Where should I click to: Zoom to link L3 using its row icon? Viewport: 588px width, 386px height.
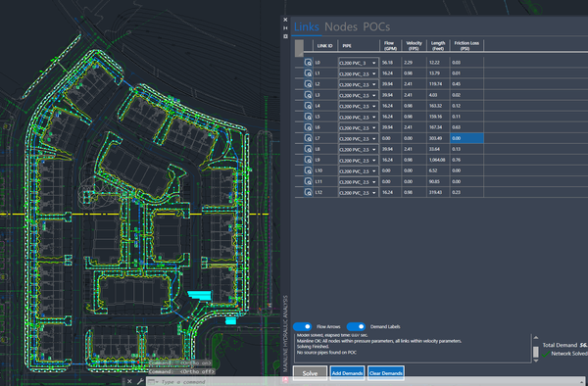308,95
